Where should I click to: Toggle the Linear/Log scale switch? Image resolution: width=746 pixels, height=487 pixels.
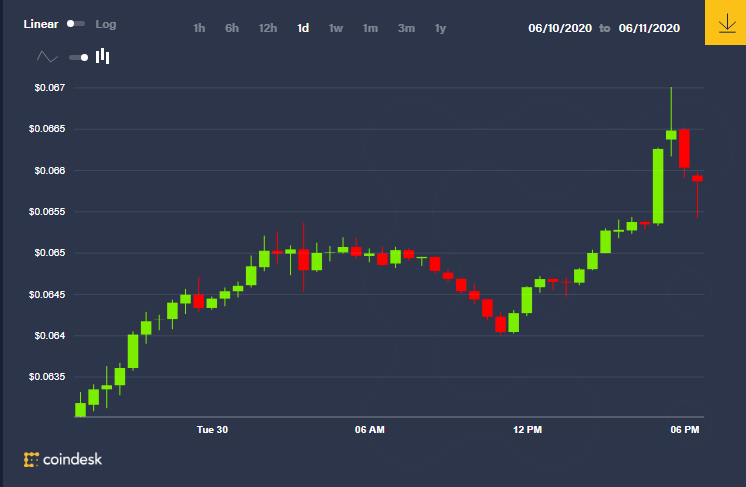pos(75,24)
